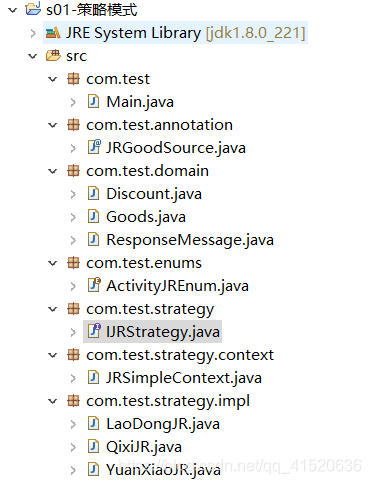Select the QixiJR.java file
Viewport: 371px width, 484px height.
coord(144,447)
